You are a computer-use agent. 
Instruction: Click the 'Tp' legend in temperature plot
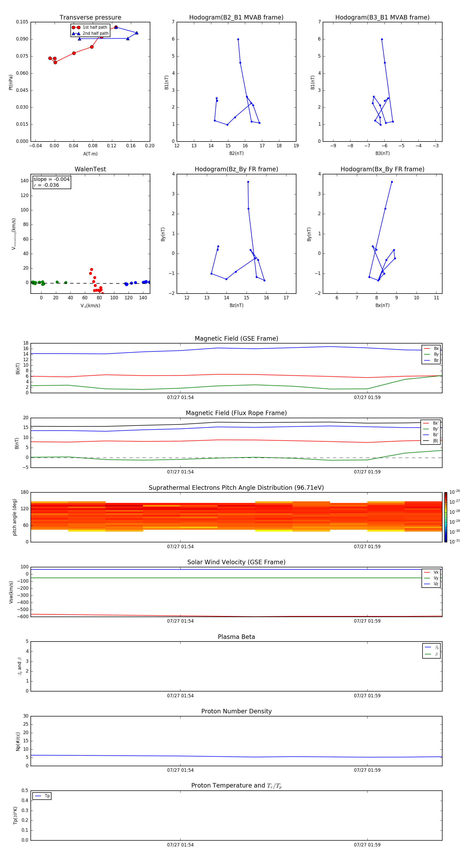[42, 796]
